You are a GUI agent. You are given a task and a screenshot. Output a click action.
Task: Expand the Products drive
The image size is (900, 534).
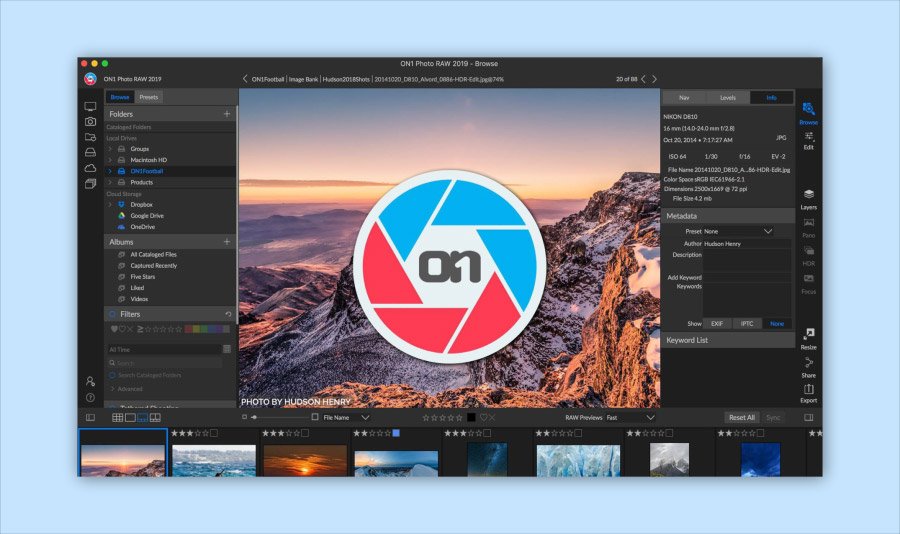(110, 183)
